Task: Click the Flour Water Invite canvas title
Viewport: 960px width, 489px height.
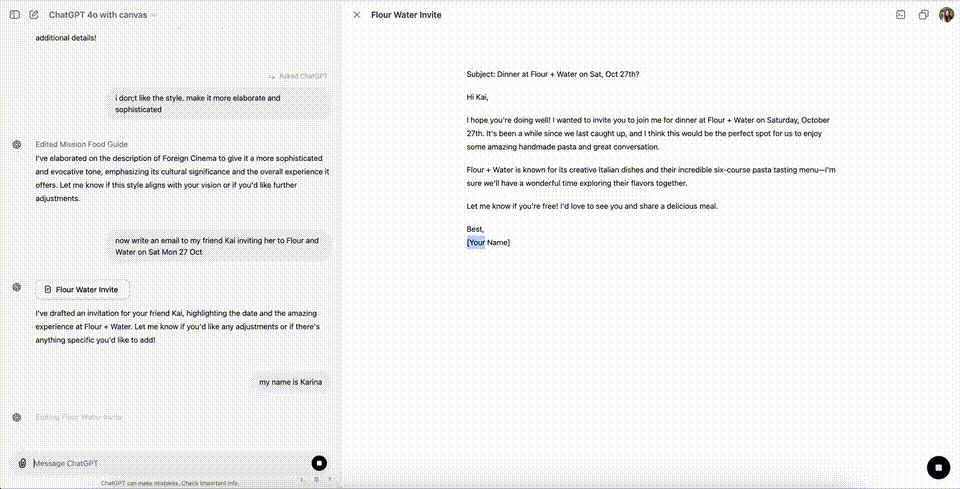Action: coord(406,15)
